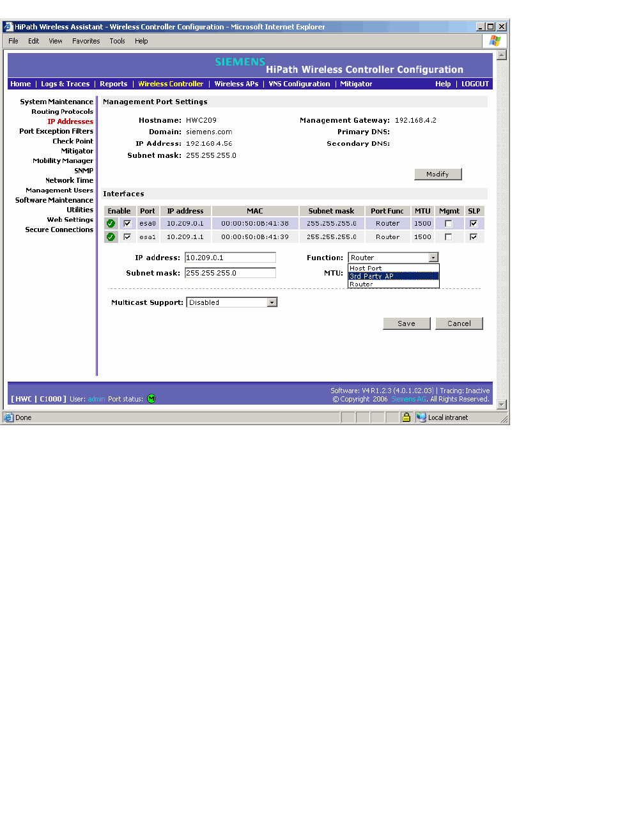634x840 pixels.
Task: Toggle the Enable checkbox for esa0
Action: (127, 224)
